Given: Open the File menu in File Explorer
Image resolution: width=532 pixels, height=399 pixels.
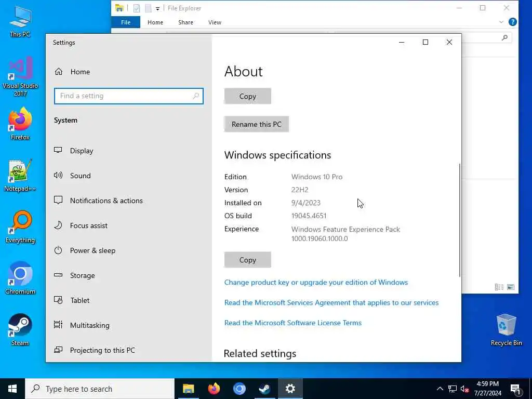Looking at the screenshot, I should [126, 22].
